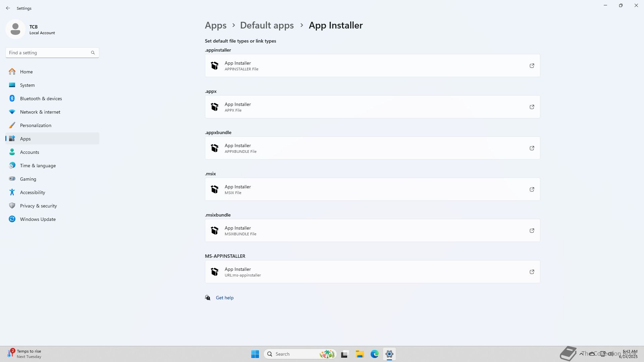Open external link icon for .appinstaller

pos(532,66)
